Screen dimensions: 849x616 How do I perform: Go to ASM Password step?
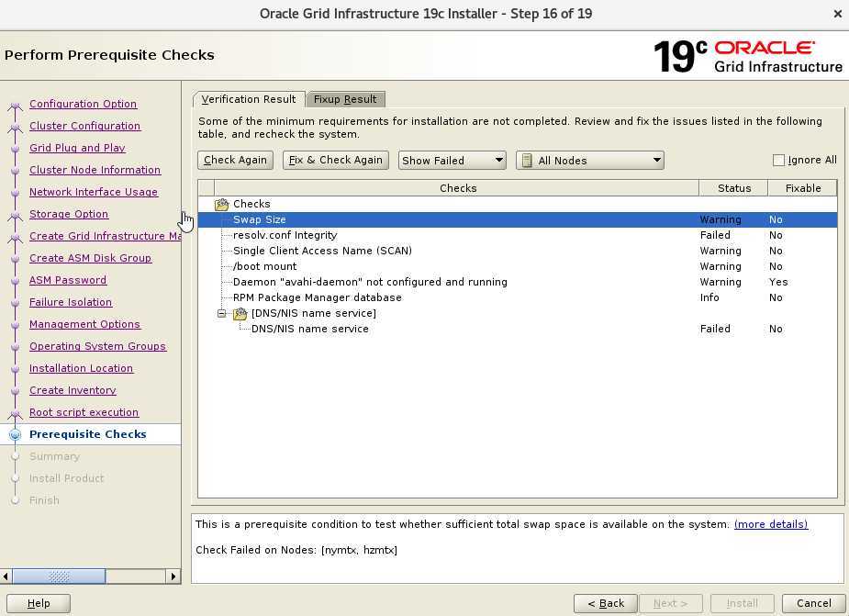tap(68, 280)
